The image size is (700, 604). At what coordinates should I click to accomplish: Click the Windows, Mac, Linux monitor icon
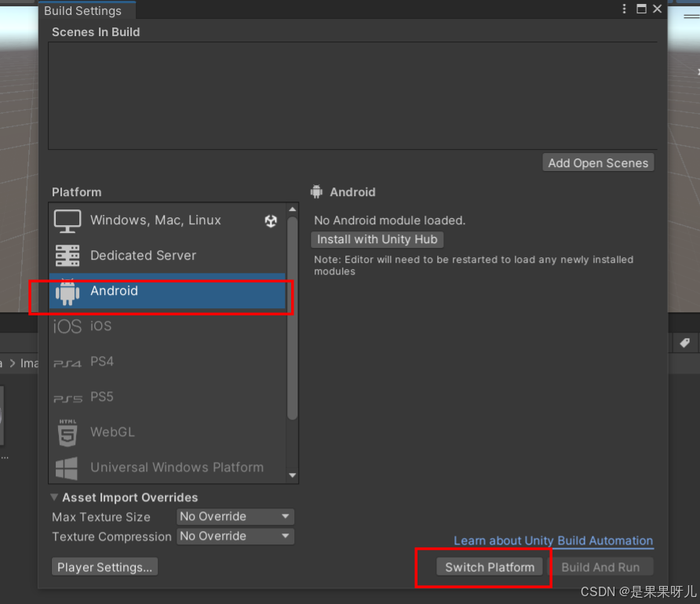click(67, 220)
